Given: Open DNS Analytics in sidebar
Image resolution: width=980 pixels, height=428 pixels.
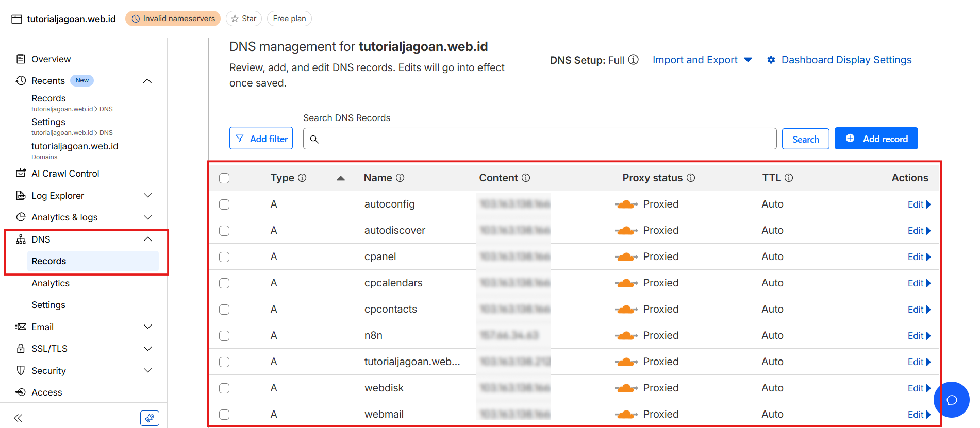Looking at the screenshot, I should [x=51, y=283].
